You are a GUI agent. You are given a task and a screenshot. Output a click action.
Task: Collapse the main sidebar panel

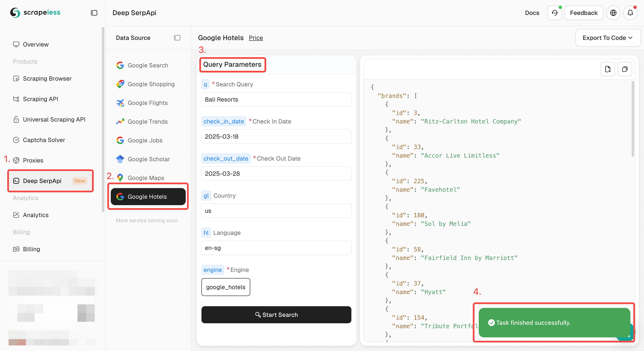(94, 13)
